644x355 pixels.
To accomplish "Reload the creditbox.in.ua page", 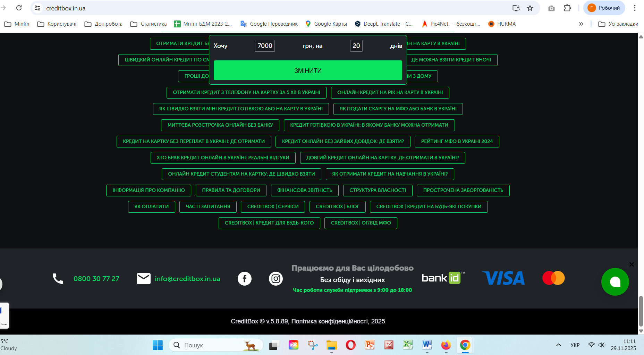I will [19, 8].
